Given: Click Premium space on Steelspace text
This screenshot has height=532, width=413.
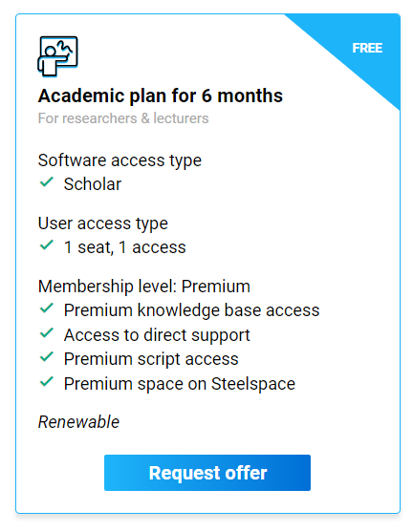Looking at the screenshot, I should pos(180,384).
